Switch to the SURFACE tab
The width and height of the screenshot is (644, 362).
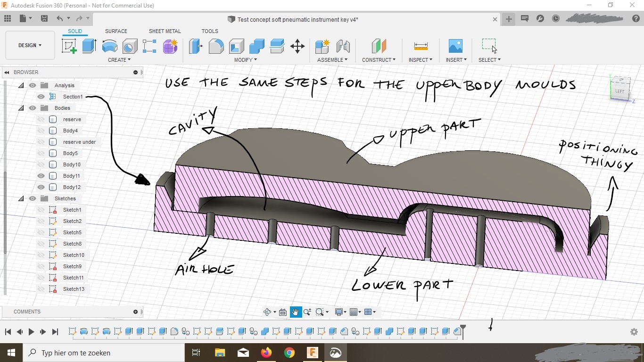[116, 31]
